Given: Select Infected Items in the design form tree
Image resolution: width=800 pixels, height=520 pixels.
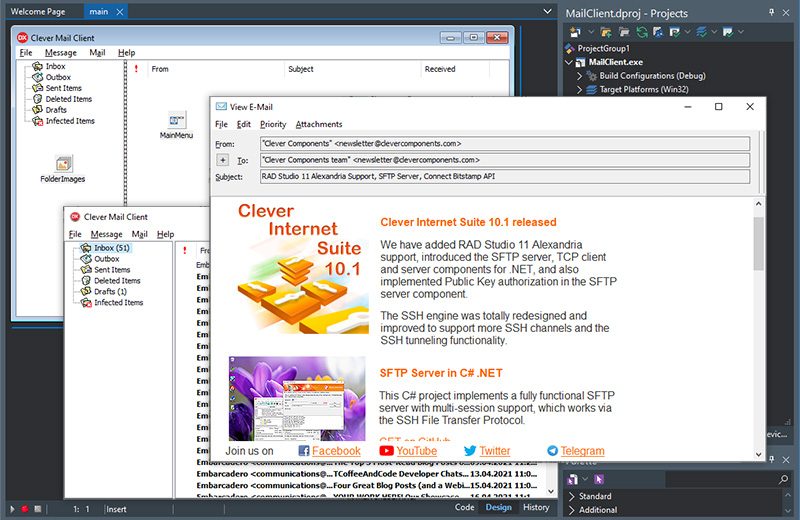Looking at the screenshot, I should 70,121.
